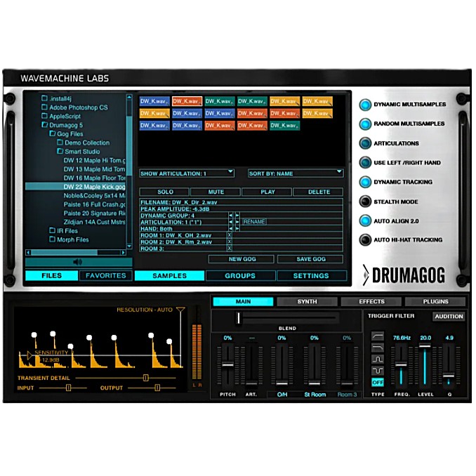Click the New Gog button
This screenshot has height=476, width=476.
tap(242, 259)
